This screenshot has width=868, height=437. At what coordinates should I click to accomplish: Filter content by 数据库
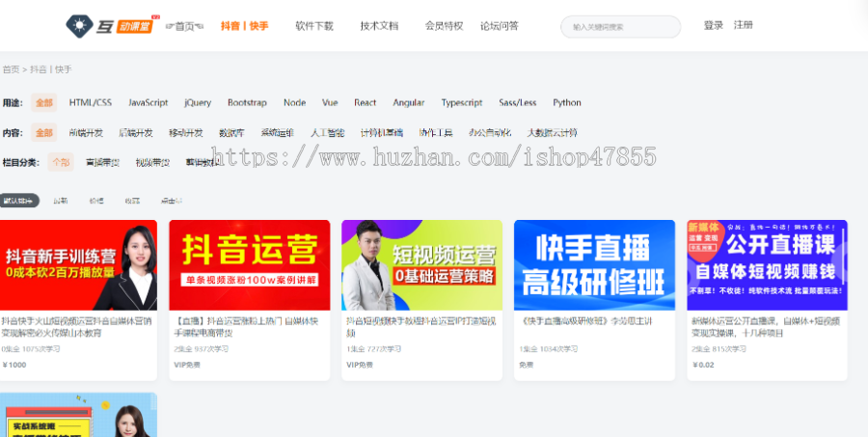point(231,132)
